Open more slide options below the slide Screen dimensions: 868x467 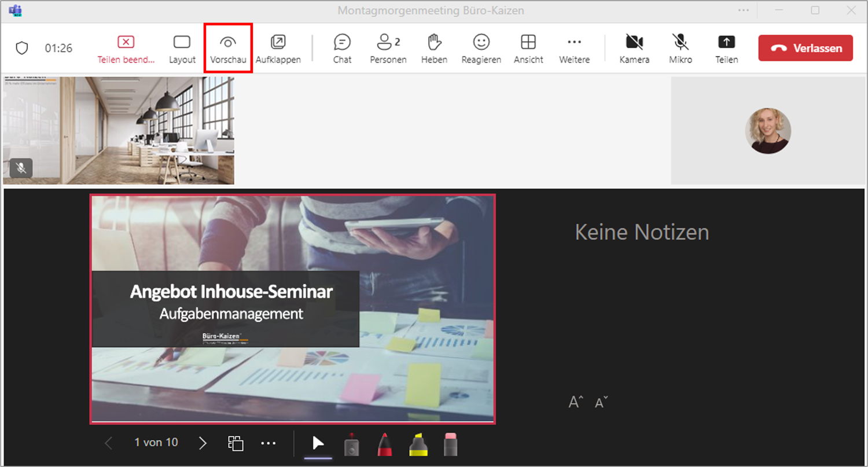[x=269, y=443]
